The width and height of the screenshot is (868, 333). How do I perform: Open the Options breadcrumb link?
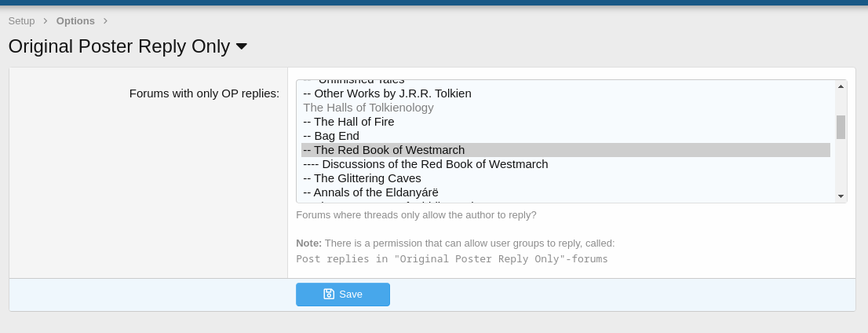click(x=75, y=21)
